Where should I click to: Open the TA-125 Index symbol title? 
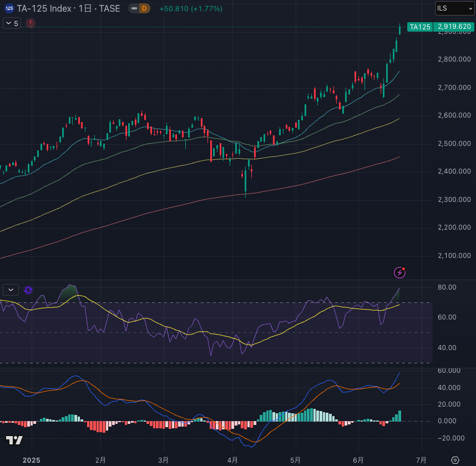[x=68, y=8]
